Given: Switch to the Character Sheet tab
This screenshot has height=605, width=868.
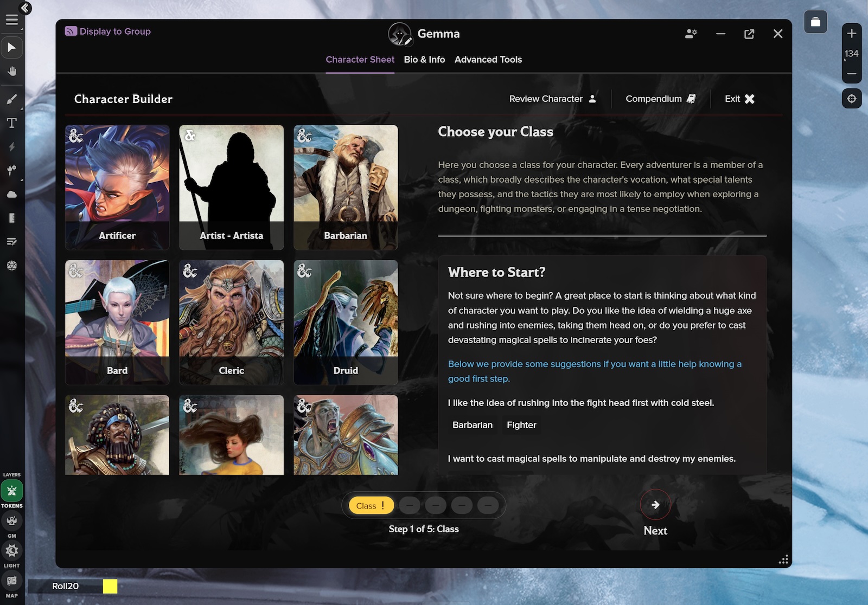Looking at the screenshot, I should [x=360, y=60].
